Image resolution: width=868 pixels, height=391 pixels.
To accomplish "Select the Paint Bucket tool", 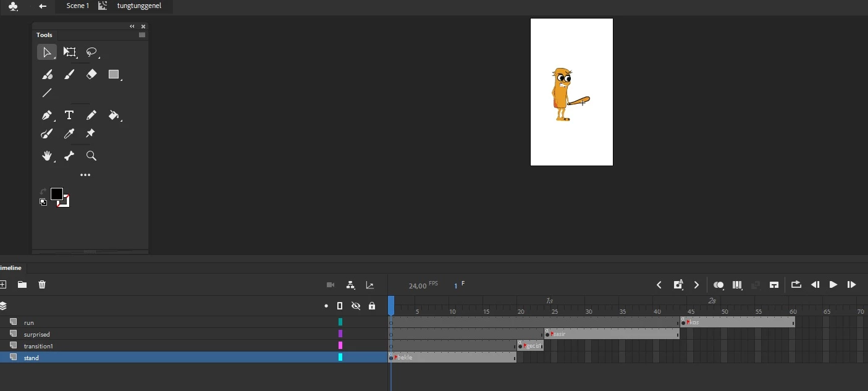I will (114, 116).
